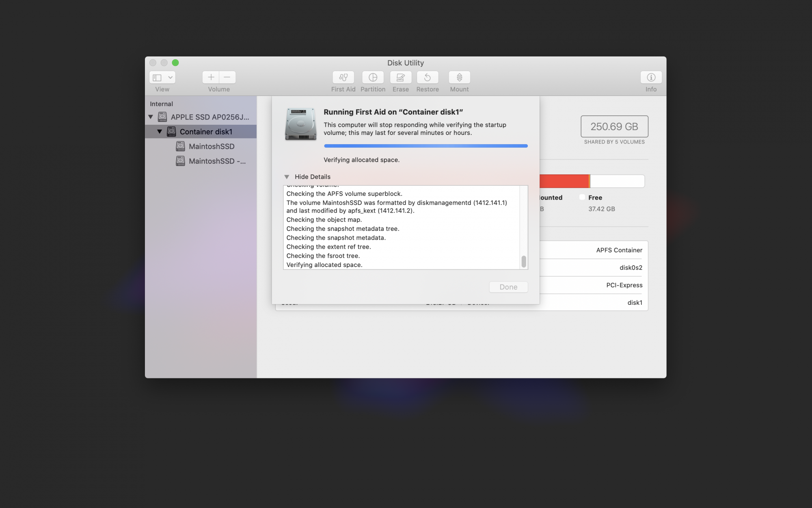
Task: Collapse the Hide Details triangle
Action: 287,177
